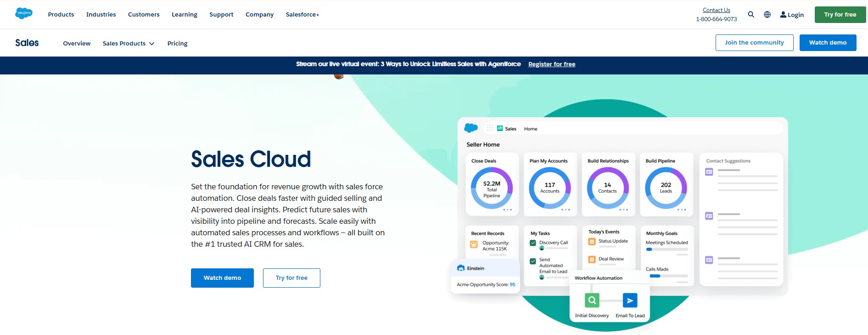
Task: Click the Contact Suggestions heading
Action: [728, 161]
